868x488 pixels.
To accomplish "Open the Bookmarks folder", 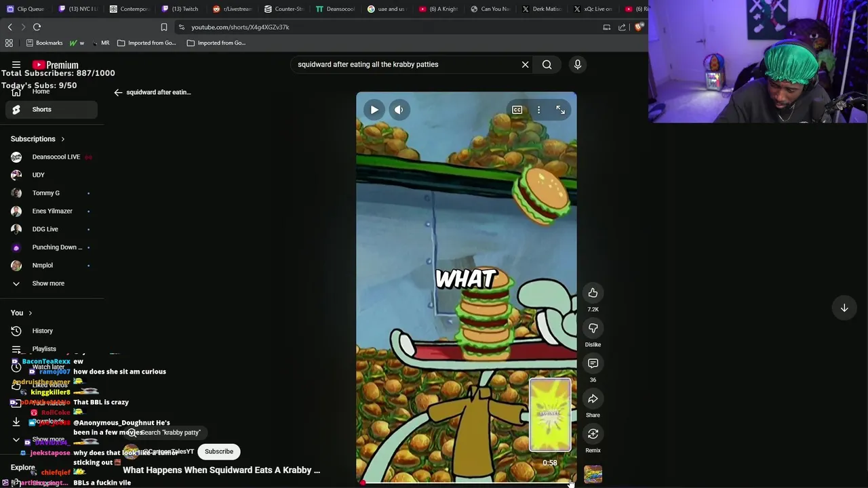I will pos(44,43).
